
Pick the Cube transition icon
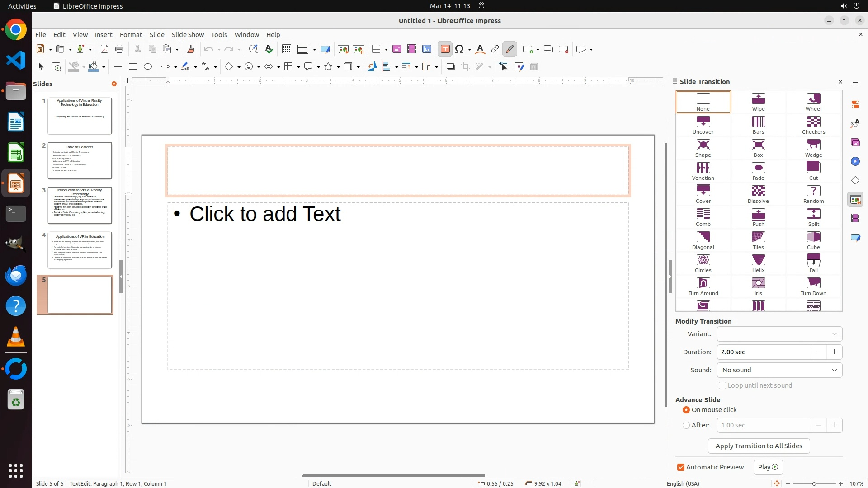coord(813,240)
